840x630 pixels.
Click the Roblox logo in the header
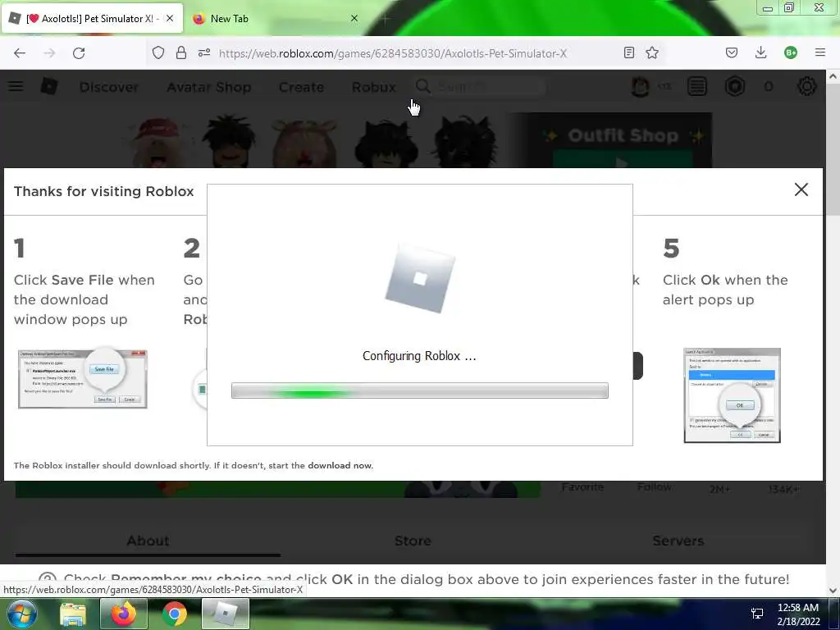coord(48,86)
